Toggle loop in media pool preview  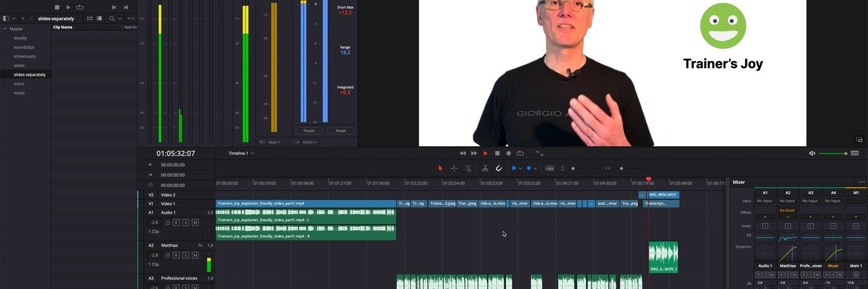tap(80, 8)
